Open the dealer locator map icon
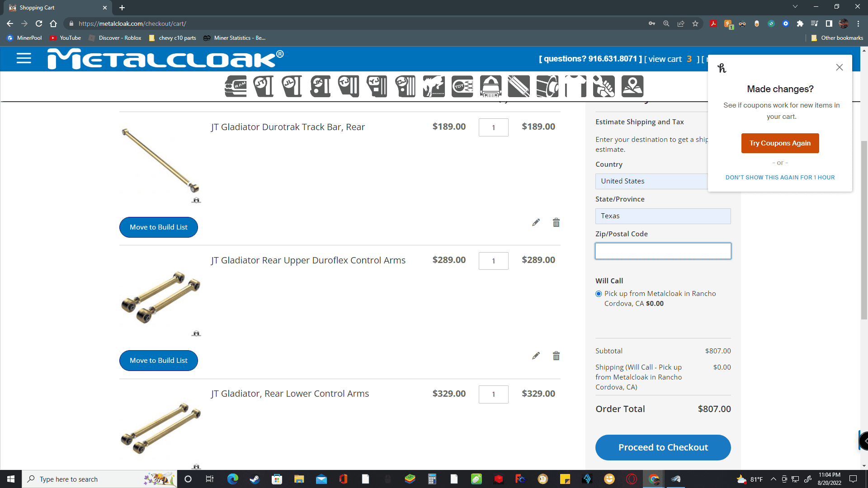The height and width of the screenshot is (488, 868). coord(632,86)
